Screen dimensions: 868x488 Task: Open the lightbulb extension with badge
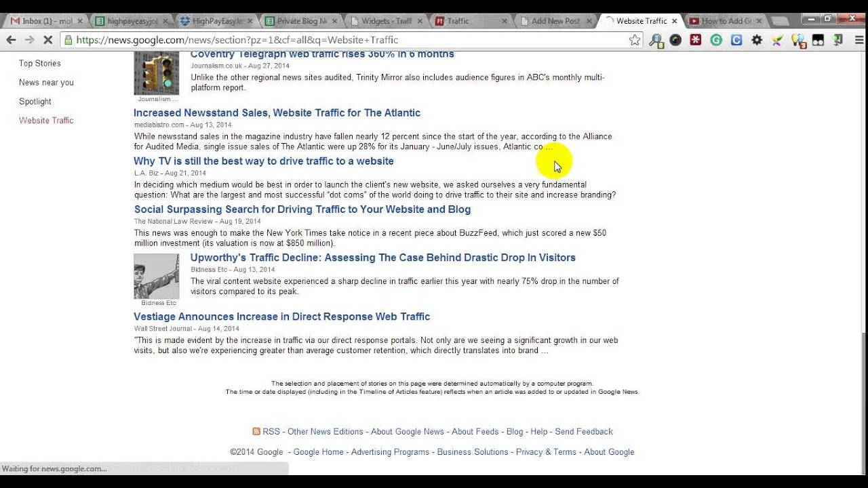tap(798, 41)
